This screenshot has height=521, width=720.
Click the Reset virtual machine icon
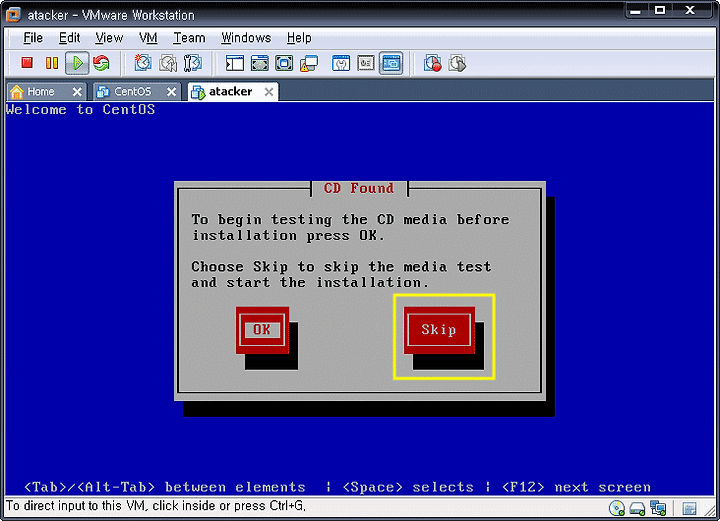click(101, 63)
